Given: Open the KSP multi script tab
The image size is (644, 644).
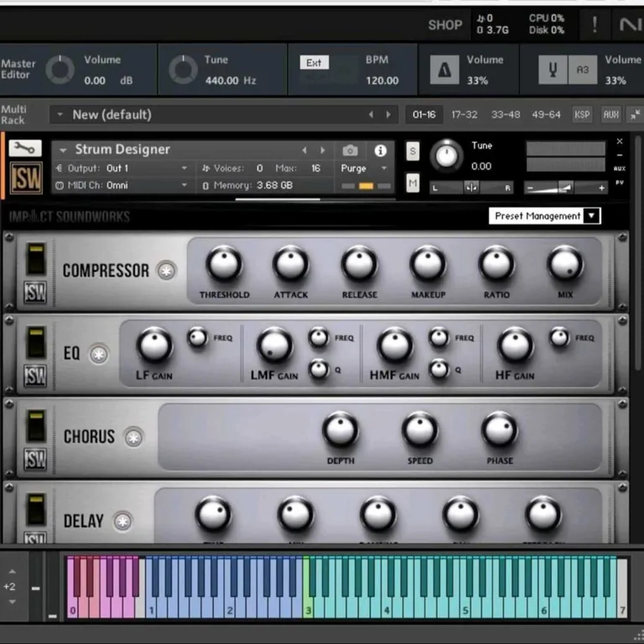Looking at the screenshot, I should [x=582, y=115].
